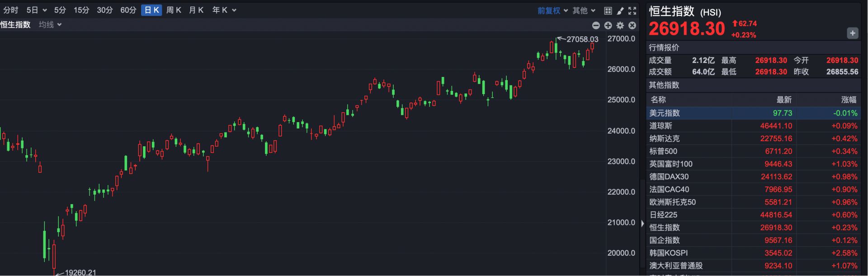Switch to 周K weekly chart tab
Screen dimensions: 868x276
point(174,10)
